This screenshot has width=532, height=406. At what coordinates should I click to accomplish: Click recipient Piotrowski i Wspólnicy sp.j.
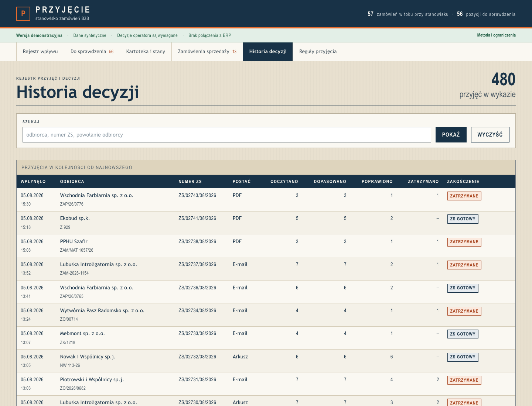[92, 380]
